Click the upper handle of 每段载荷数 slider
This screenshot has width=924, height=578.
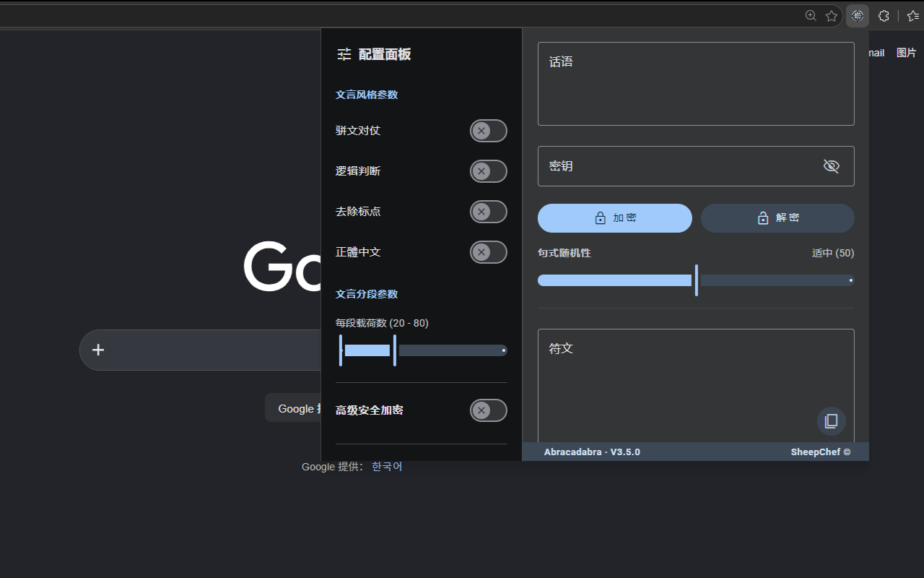(395, 350)
